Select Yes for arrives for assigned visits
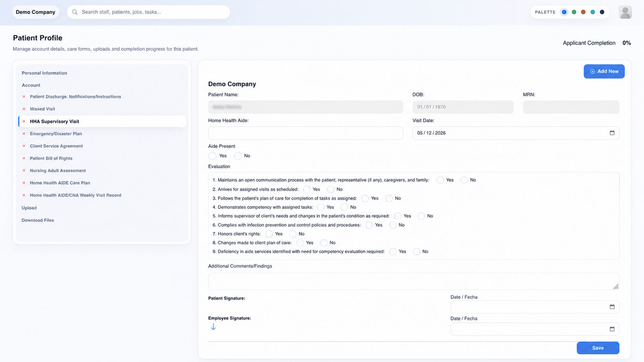This screenshot has height=362, width=644. (307, 189)
